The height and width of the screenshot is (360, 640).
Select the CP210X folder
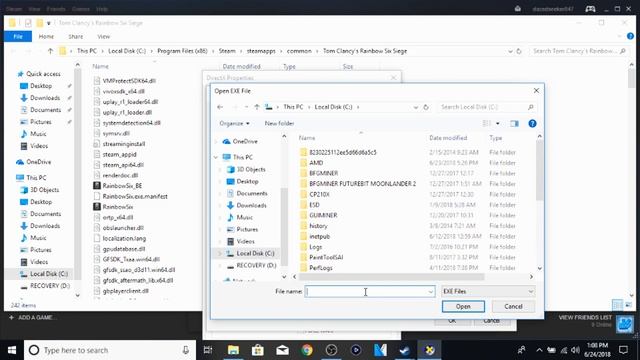[319, 194]
